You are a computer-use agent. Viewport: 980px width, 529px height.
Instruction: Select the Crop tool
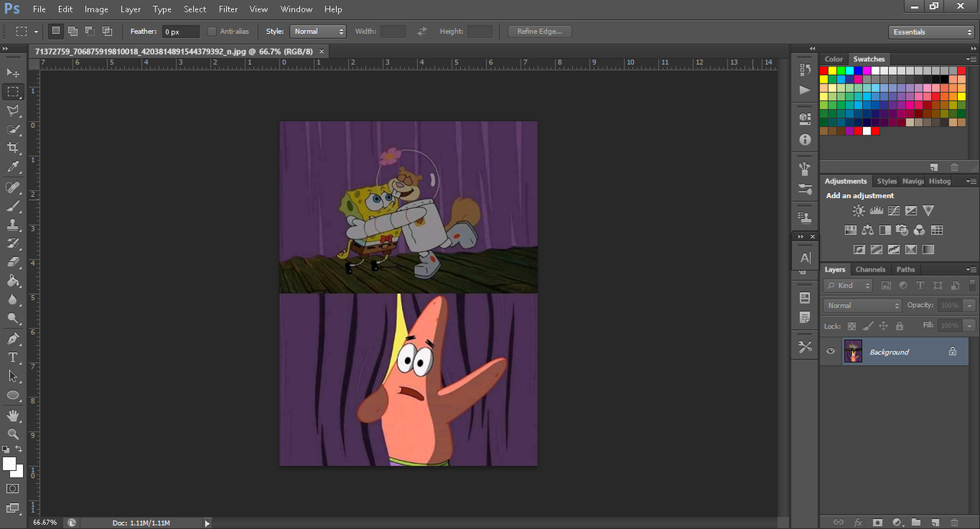(13, 148)
